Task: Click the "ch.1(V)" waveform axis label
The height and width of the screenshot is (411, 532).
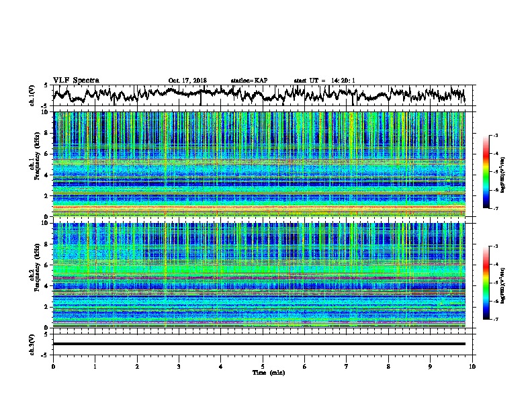Action: click(x=32, y=95)
